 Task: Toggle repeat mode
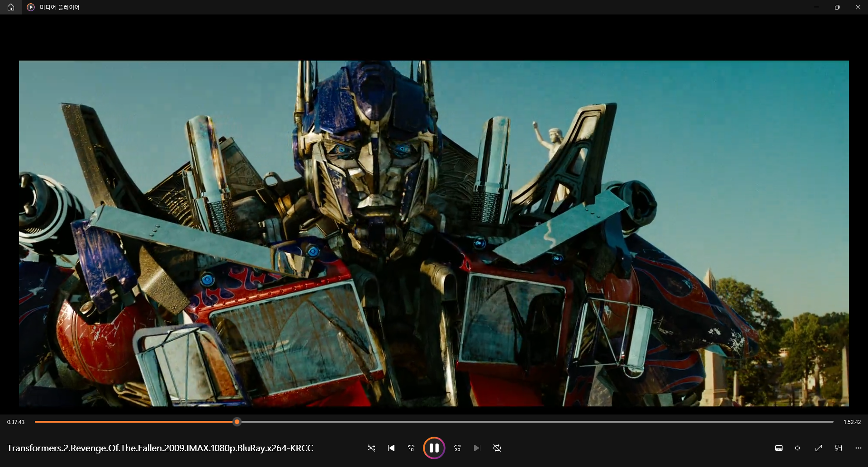497,448
